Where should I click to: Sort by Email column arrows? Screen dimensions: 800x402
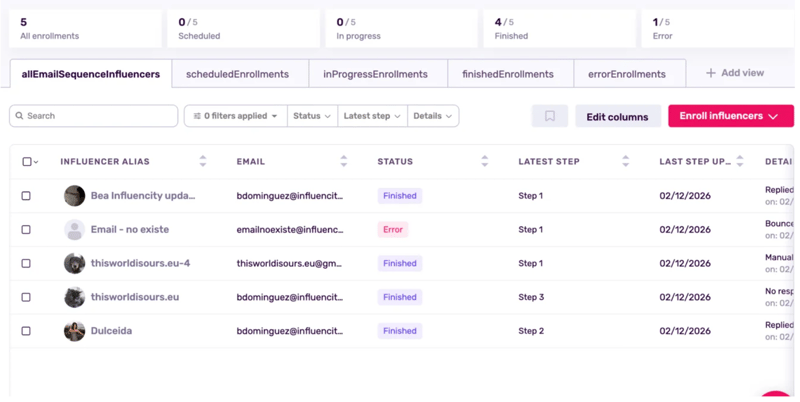click(x=343, y=161)
